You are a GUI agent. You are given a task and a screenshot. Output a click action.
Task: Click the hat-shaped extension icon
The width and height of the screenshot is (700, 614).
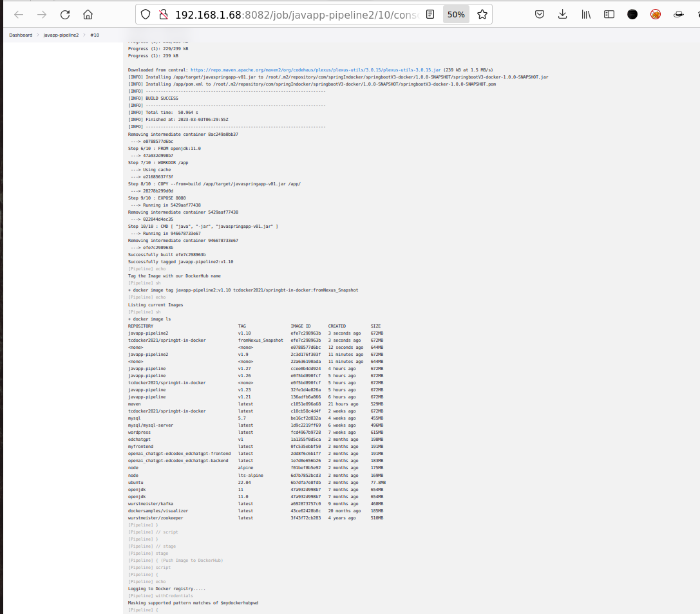[679, 15]
